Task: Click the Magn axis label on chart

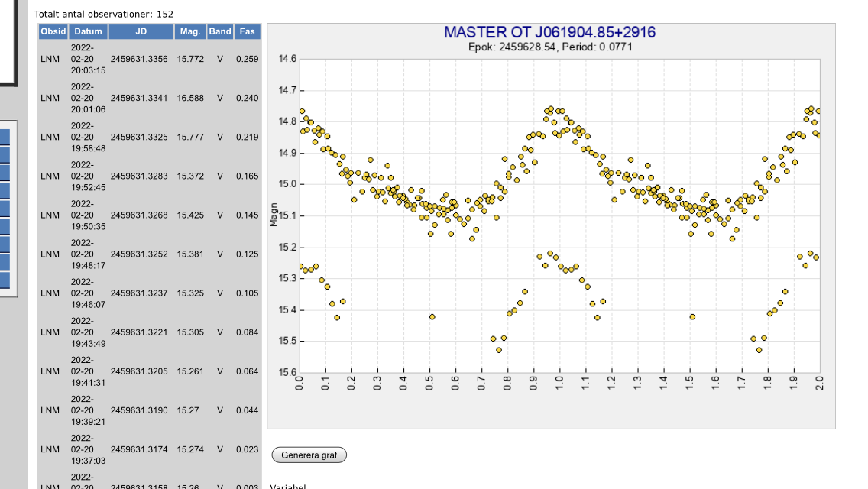Action: click(x=272, y=214)
